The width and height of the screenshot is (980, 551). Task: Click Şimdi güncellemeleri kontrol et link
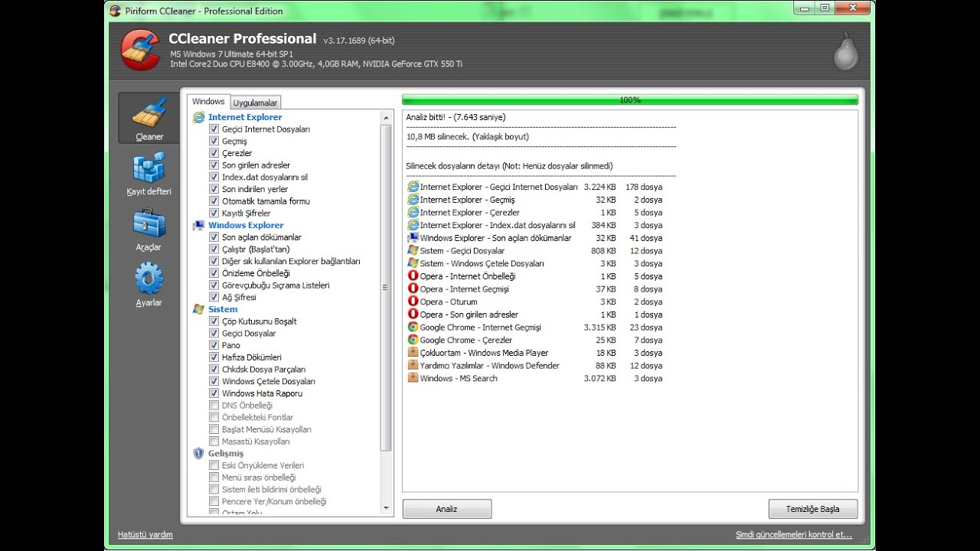click(x=794, y=534)
